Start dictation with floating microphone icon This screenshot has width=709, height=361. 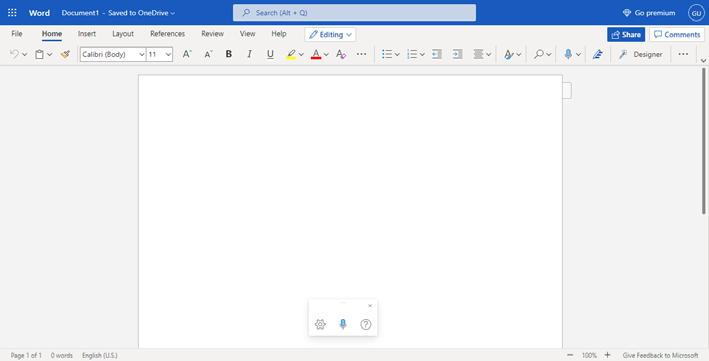pyautogui.click(x=343, y=324)
